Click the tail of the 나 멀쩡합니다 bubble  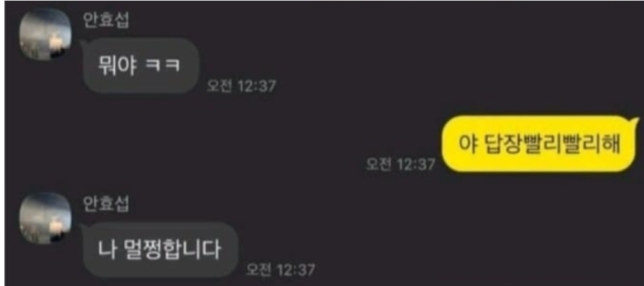click(83, 228)
